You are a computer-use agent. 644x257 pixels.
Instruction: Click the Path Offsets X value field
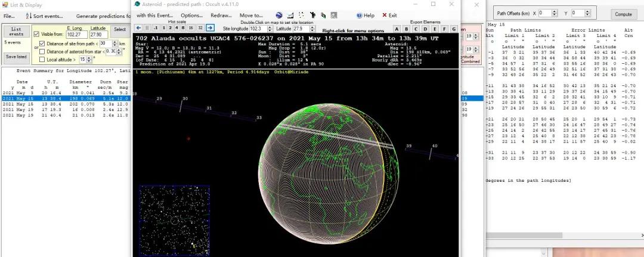[545, 13]
